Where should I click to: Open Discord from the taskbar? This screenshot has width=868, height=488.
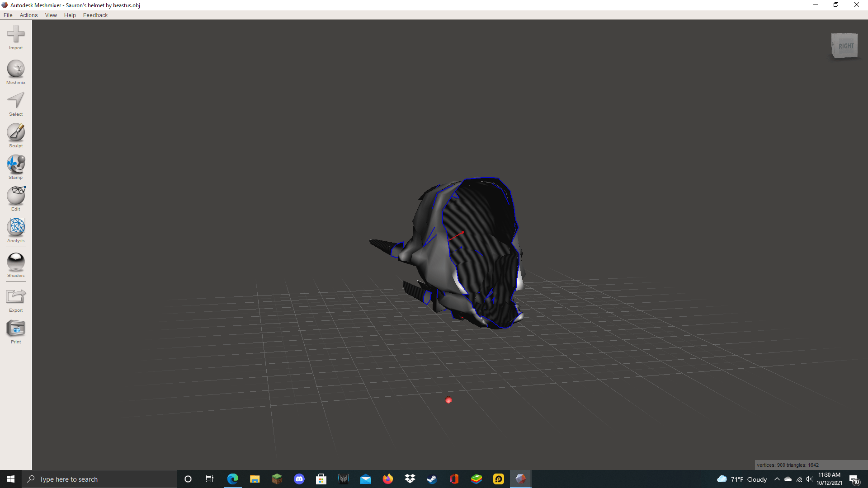(299, 479)
